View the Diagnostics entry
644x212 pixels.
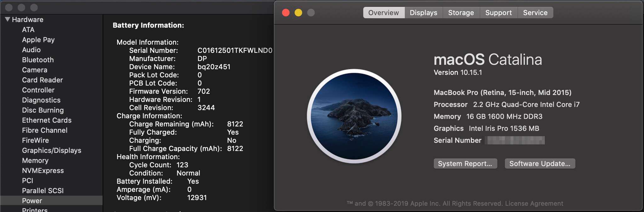[x=41, y=100]
